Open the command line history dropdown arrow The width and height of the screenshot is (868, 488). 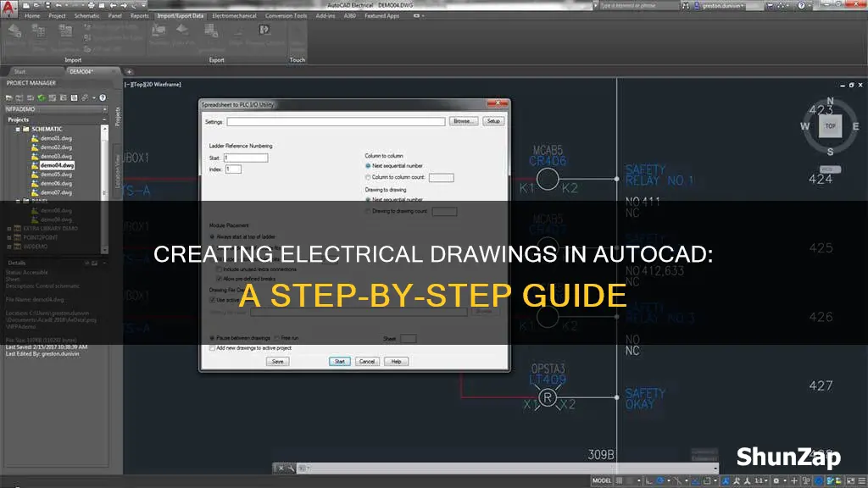point(715,469)
